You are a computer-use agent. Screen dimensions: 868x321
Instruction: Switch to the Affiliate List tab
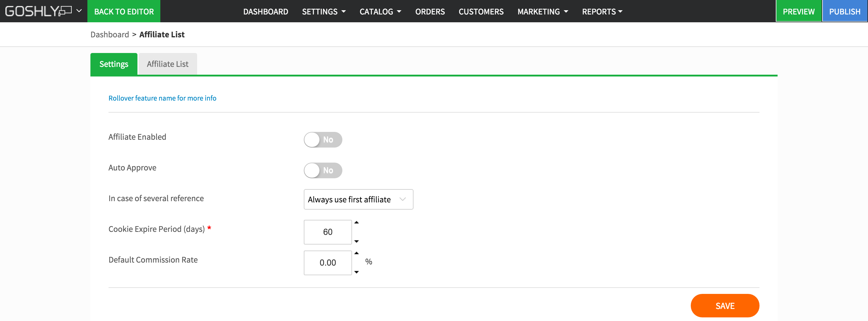tap(168, 64)
